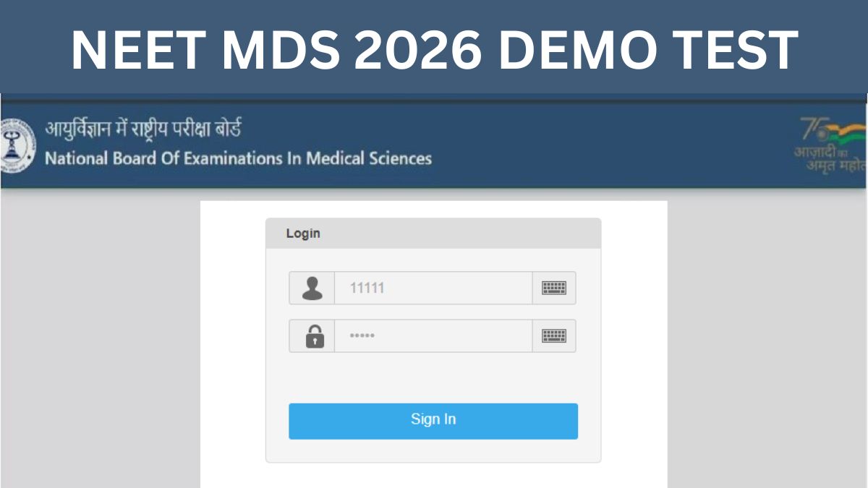
Task: Click the Hindi board name heading
Action: pyautogui.click(x=143, y=129)
